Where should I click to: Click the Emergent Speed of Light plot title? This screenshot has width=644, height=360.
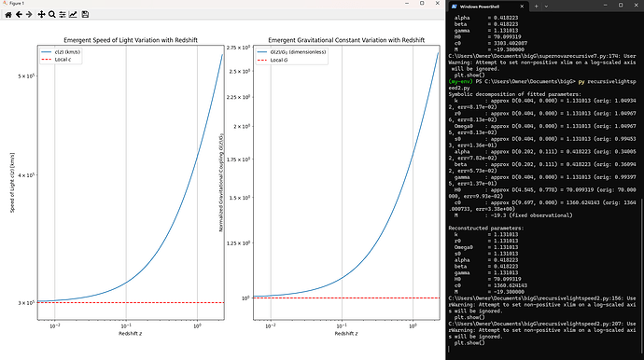point(131,40)
